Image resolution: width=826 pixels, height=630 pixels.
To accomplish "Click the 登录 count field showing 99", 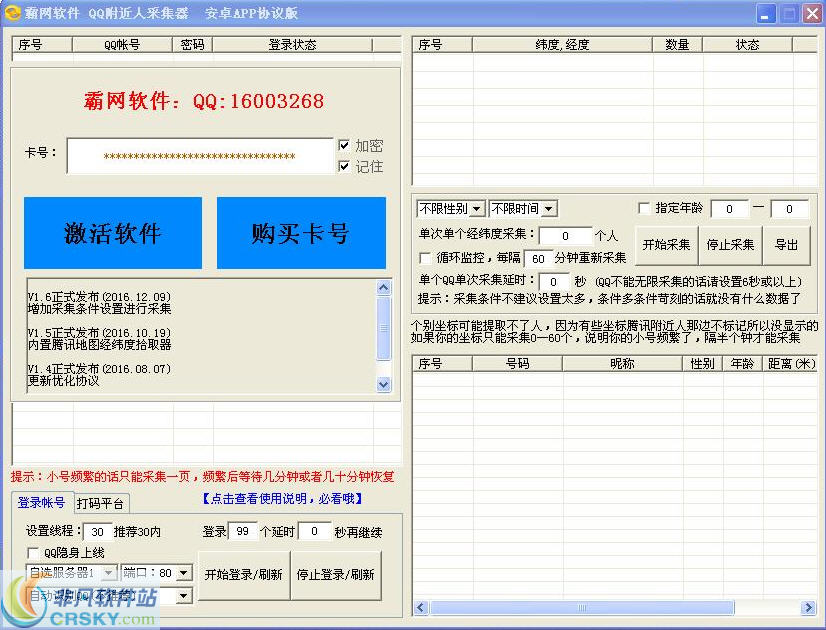I will (242, 531).
